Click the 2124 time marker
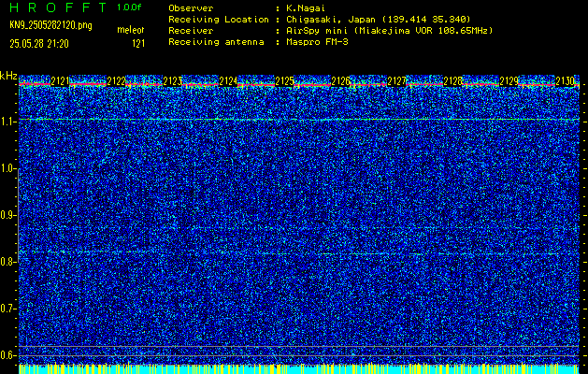 tap(228, 81)
